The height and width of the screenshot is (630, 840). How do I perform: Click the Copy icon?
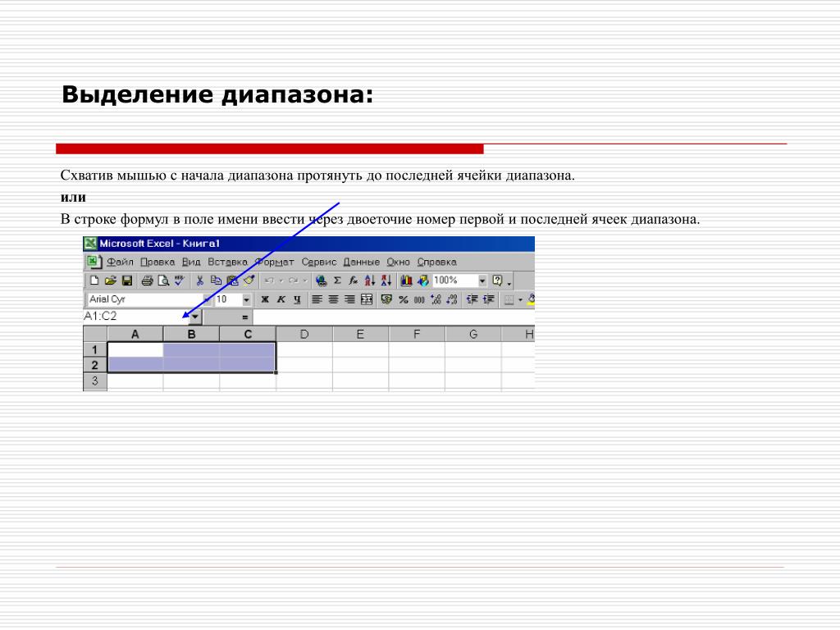click(x=216, y=281)
